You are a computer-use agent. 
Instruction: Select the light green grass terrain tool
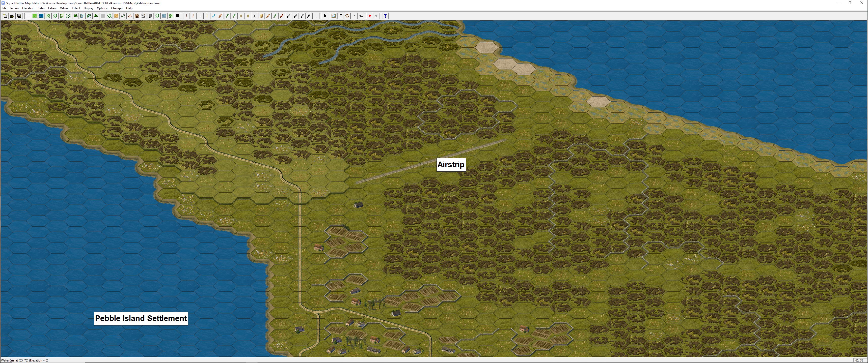(x=34, y=16)
